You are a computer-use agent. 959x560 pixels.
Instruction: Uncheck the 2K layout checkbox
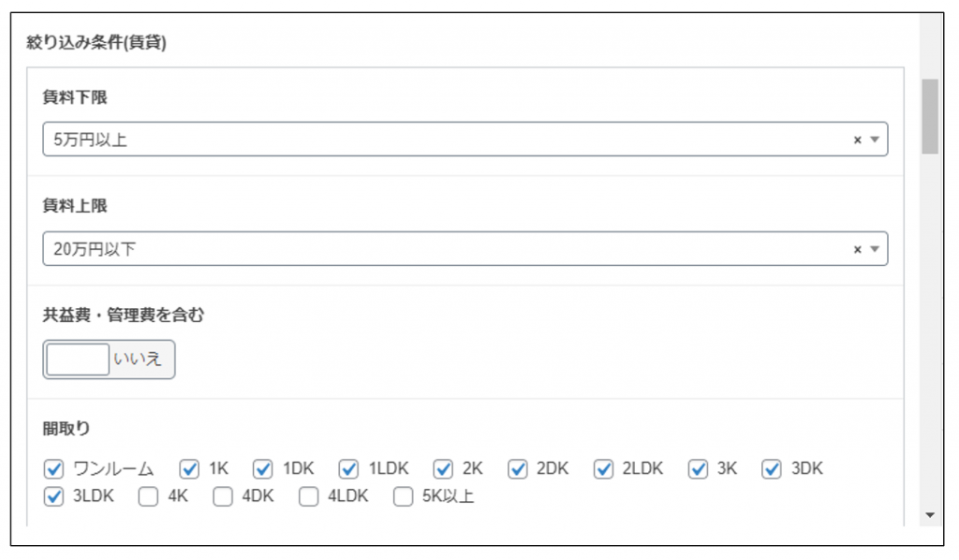443,468
